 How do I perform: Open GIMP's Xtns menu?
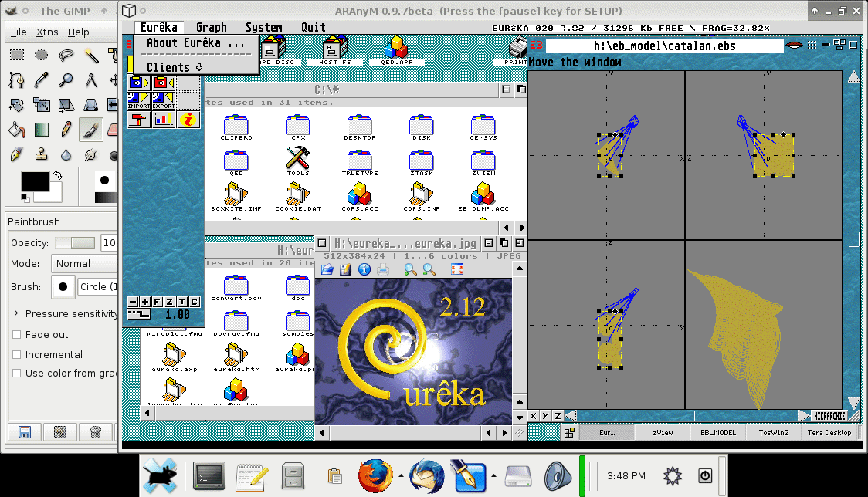pyautogui.click(x=47, y=32)
